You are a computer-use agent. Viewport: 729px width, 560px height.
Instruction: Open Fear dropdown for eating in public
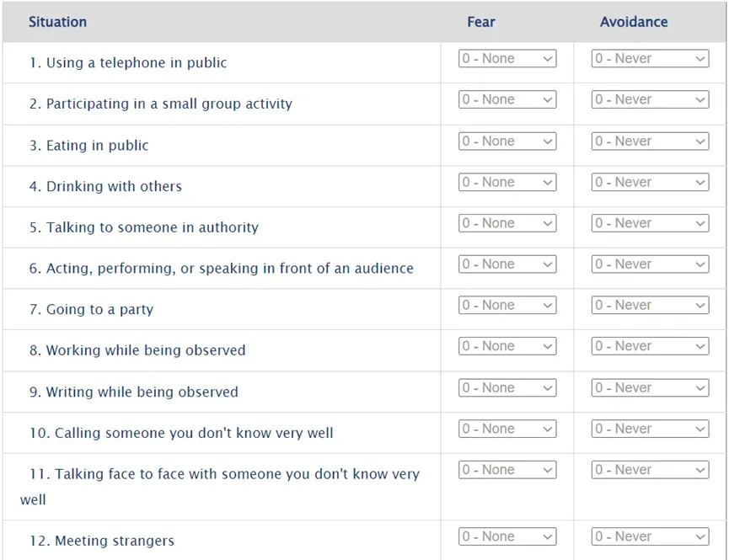coord(507,141)
